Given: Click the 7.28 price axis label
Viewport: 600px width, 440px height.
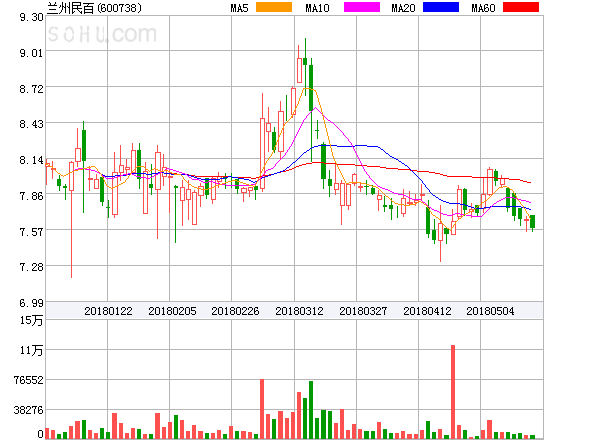Looking at the screenshot, I should (x=31, y=267).
